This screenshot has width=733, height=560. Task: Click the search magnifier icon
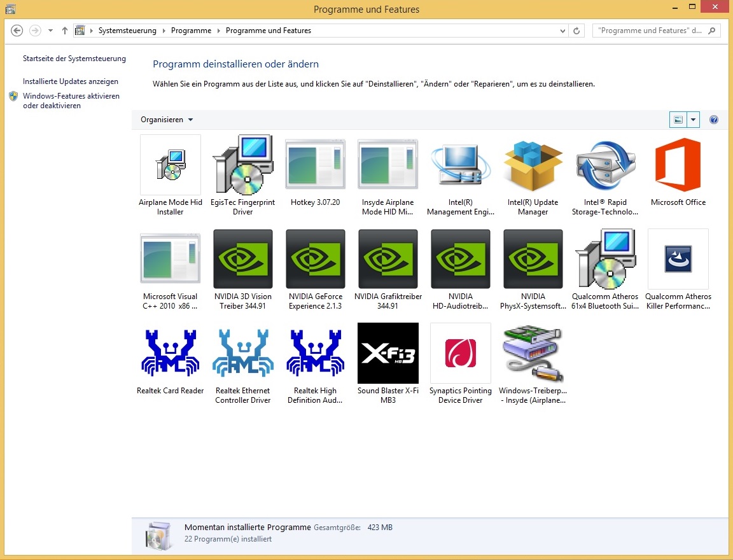(712, 31)
